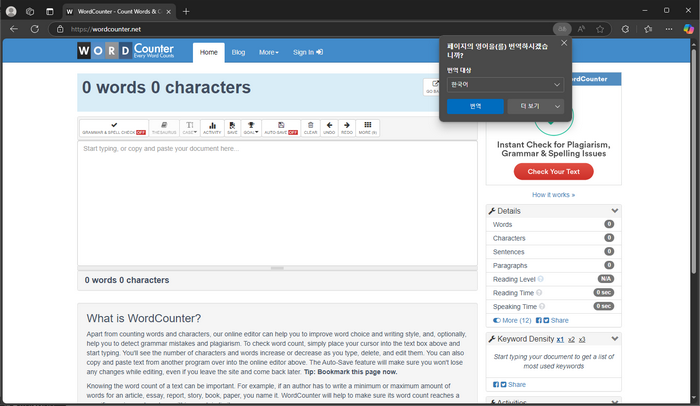This screenshot has height=406, width=700.
Task: Open the tab actions menu icon
Action: [50, 12]
